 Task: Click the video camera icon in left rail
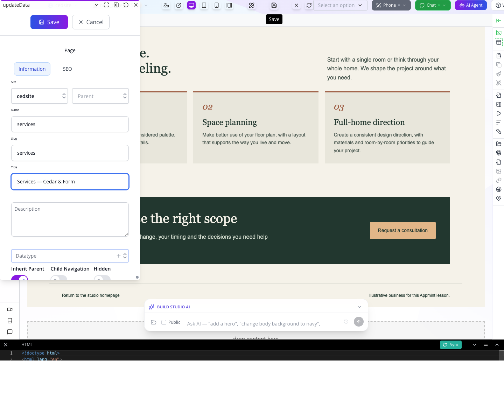[x=10, y=309]
